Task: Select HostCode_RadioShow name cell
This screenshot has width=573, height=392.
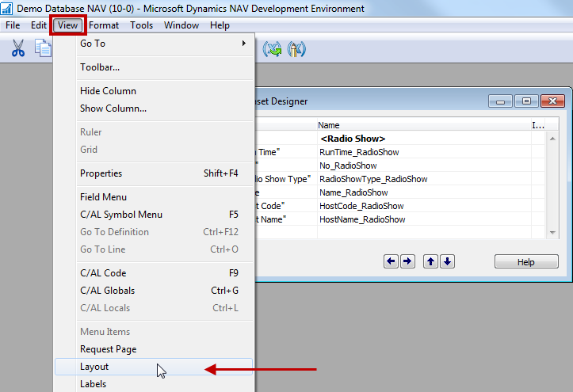Action: (424, 206)
